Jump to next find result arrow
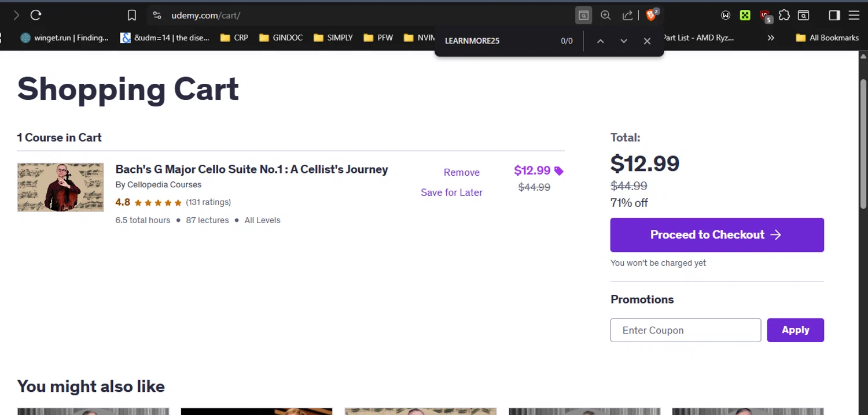 pyautogui.click(x=624, y=41)
